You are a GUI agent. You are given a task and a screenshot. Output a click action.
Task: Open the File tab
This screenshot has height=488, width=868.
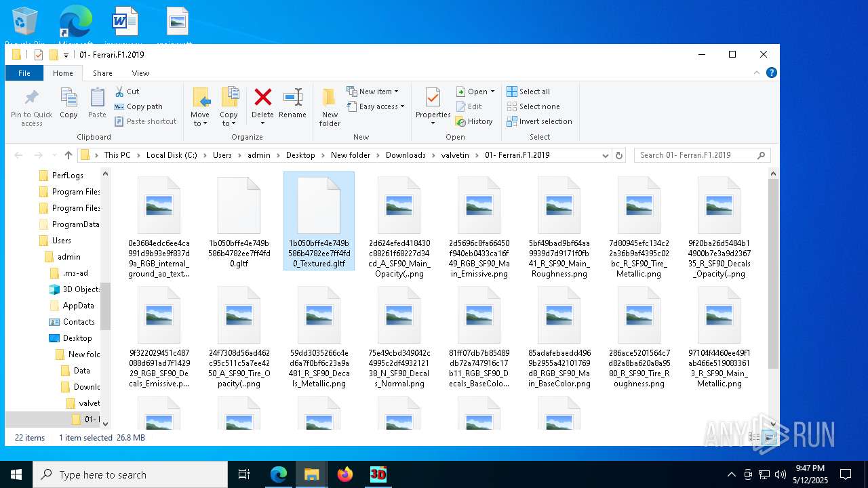[24, 73]
